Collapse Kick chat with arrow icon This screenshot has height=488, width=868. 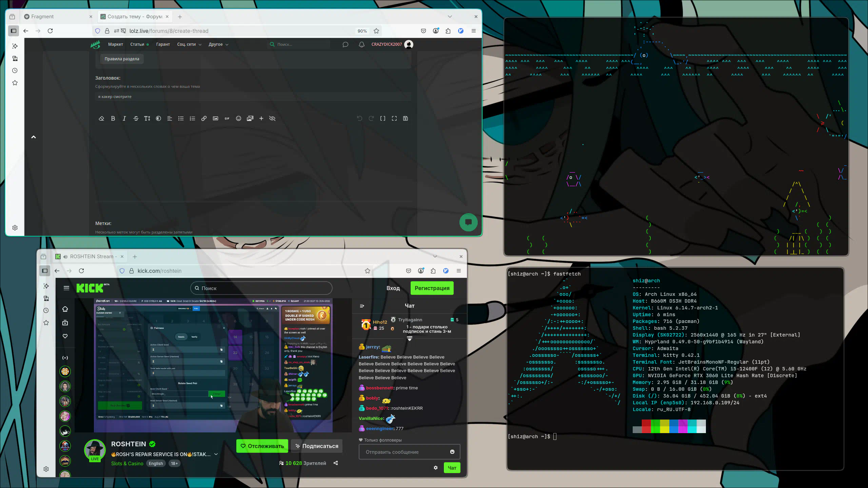click(362, 306)
